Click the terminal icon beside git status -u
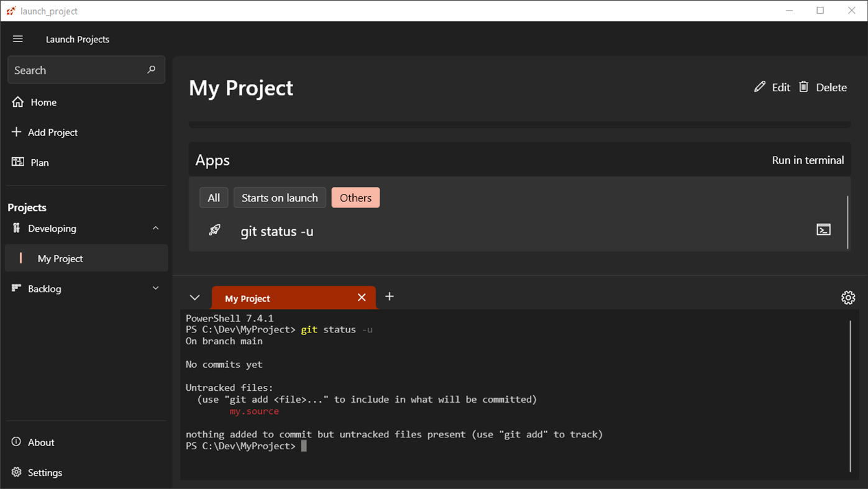The width and height of the screenshot is (868, 489). 823,230
